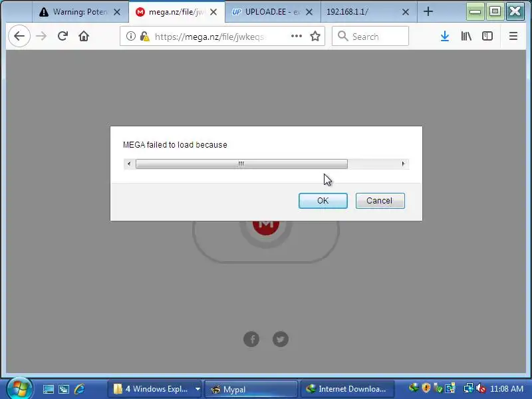Click Switch between windows quick launch icon

pos(64,389)
